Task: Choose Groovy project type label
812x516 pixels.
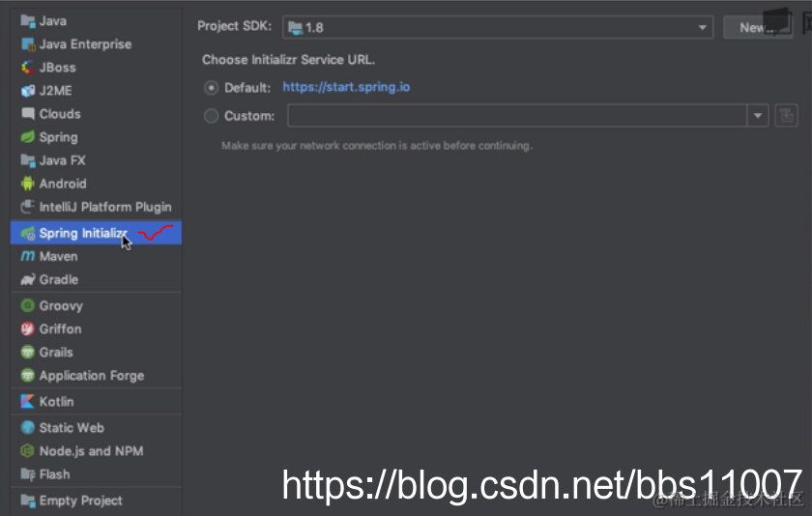Action: point(61,306)
